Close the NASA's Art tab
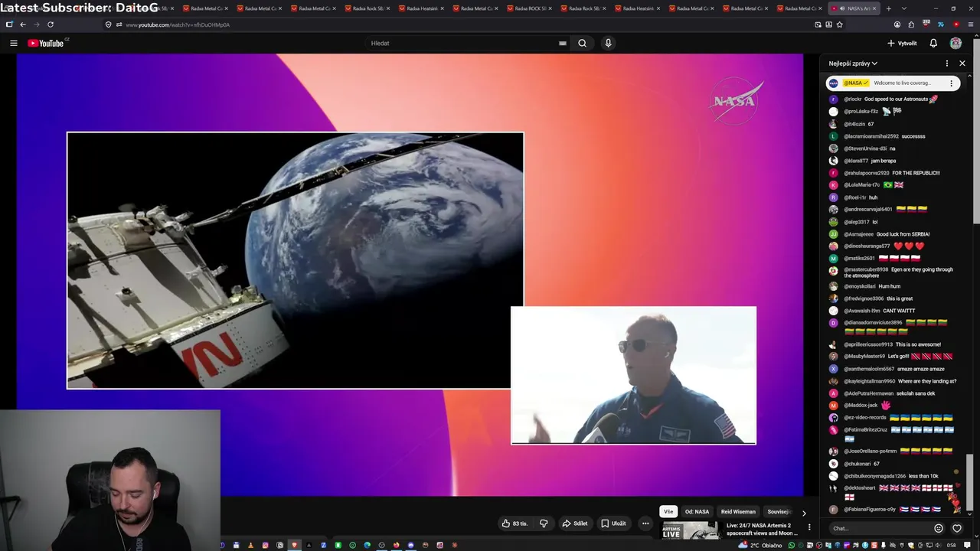The height and width of the screenshot is (551, 980). (x=874, y=8)
